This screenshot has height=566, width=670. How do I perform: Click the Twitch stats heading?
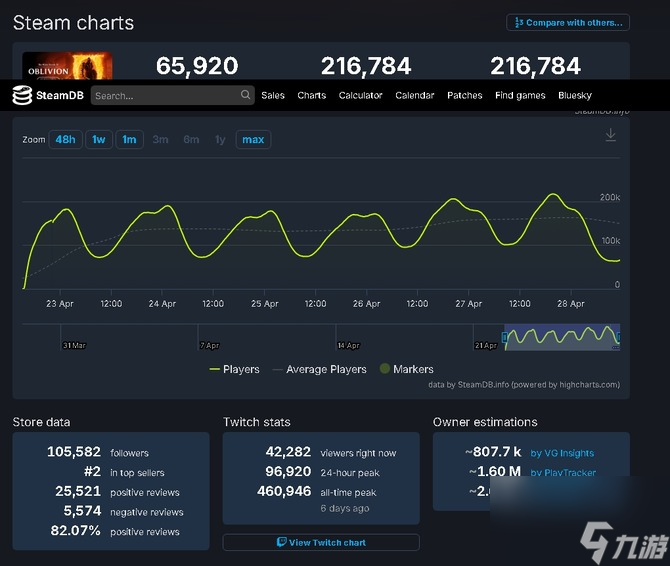[x=257, y=422]
